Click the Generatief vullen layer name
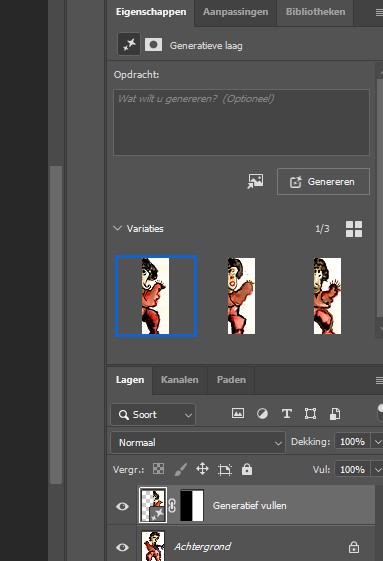 coord(249,506)
